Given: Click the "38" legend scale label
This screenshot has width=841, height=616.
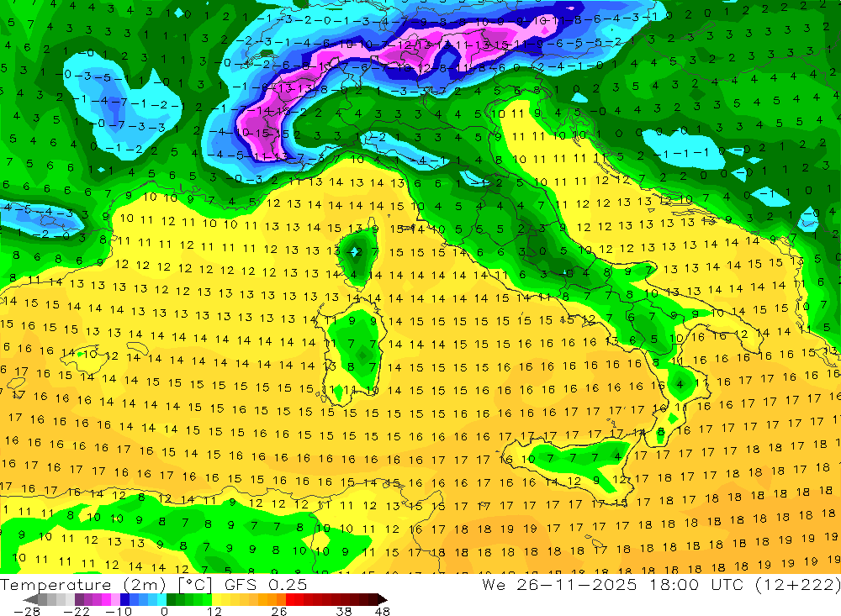Looking at the screenshot, I should 344,611.
